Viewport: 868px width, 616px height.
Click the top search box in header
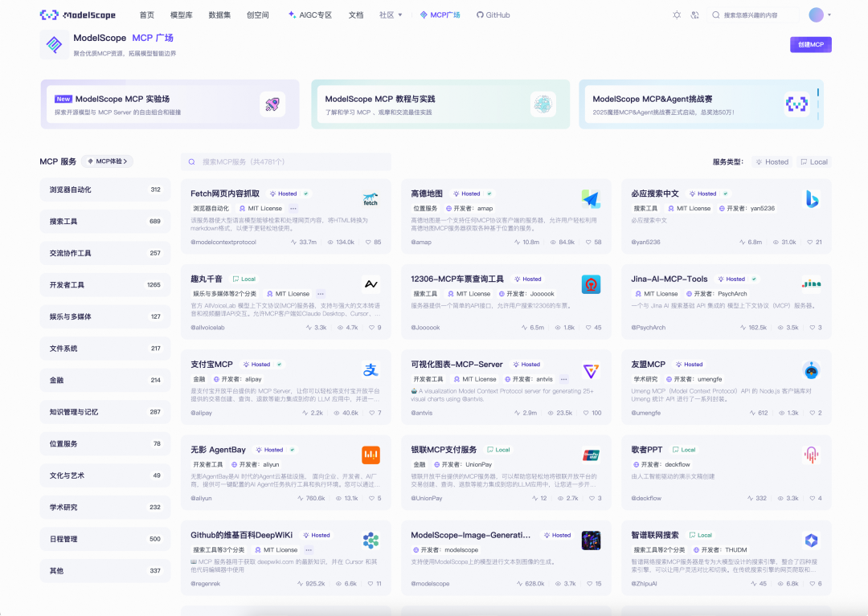pyautogui.click(x=753, y=15)
